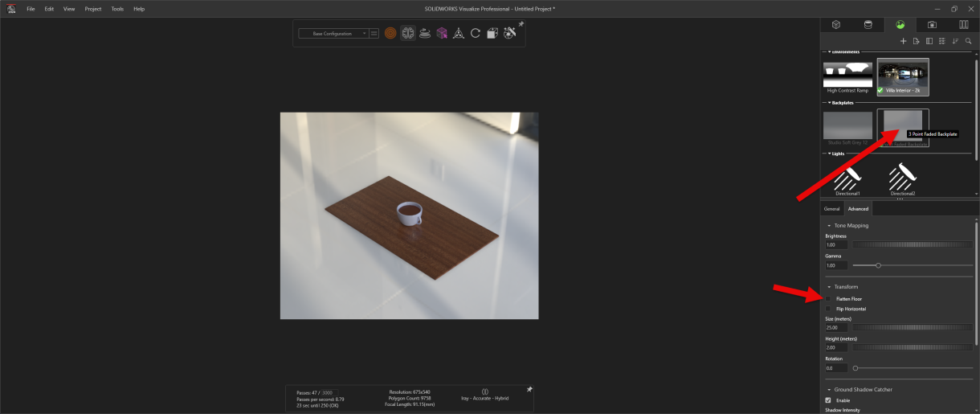
Task: Collapse the Backplates section
Action: pos(828,103)
